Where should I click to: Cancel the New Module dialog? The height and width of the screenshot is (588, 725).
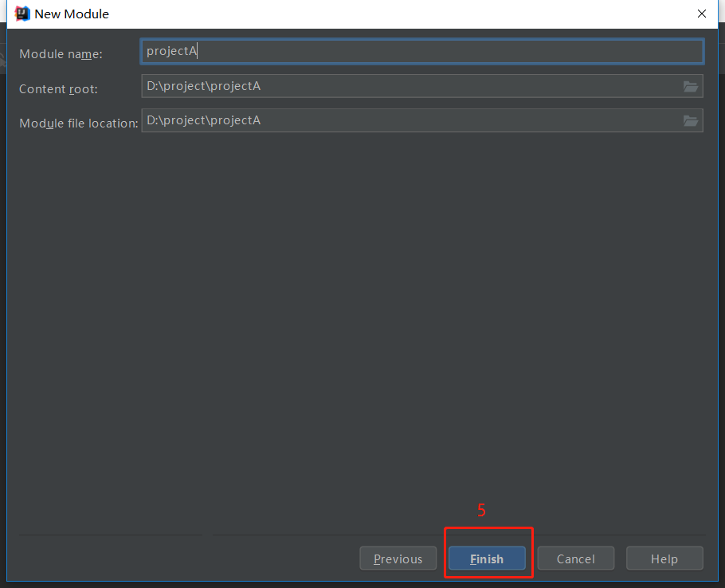pyautogui.click(x=576, y=559)
